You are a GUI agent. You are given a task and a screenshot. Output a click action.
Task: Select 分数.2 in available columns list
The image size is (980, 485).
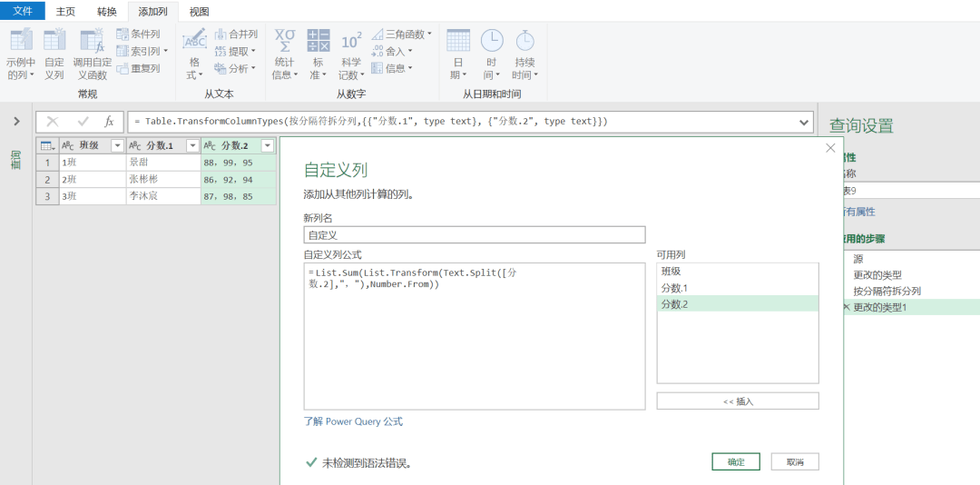pos(738,303)
